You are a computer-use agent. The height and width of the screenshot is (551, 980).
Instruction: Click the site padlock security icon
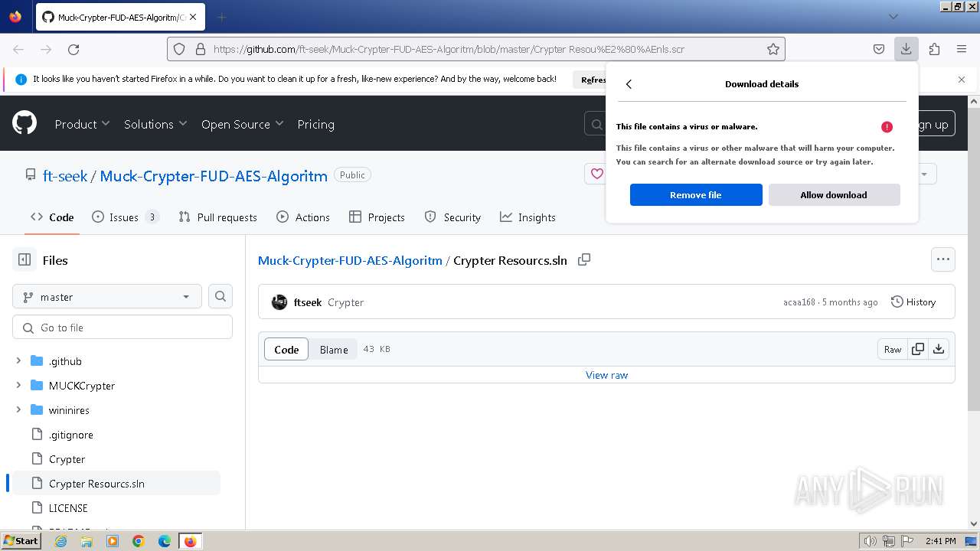201,49
